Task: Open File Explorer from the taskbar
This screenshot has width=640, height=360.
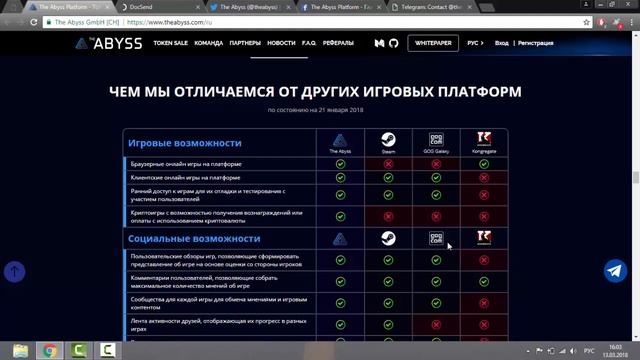Action: (20, 351)
